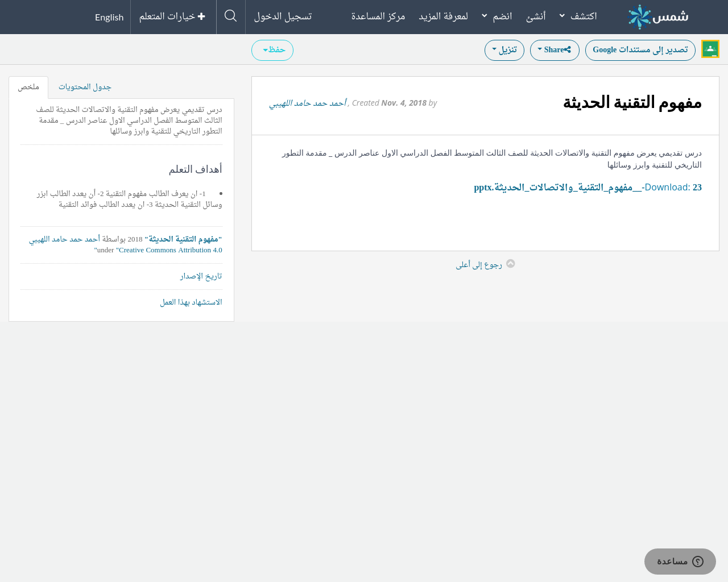The width and height of the screenshot is (728, 582).
Task: Open the search magnifier icon
Action: pos(230,16)
